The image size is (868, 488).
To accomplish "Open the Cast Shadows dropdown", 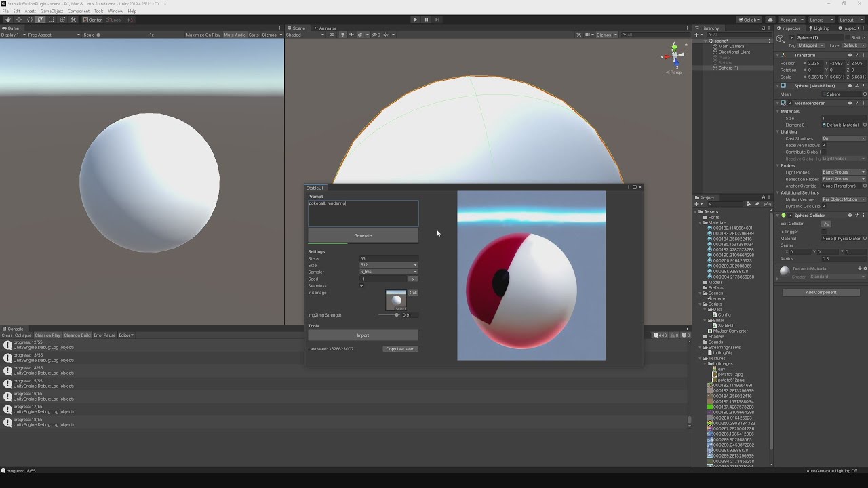I will [844, 138].
